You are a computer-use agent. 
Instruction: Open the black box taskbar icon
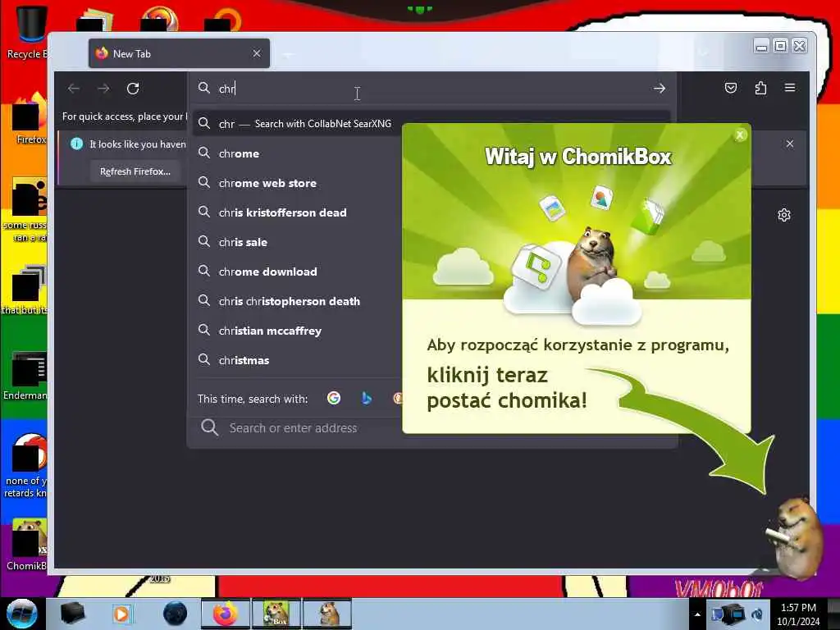[72, 614]
